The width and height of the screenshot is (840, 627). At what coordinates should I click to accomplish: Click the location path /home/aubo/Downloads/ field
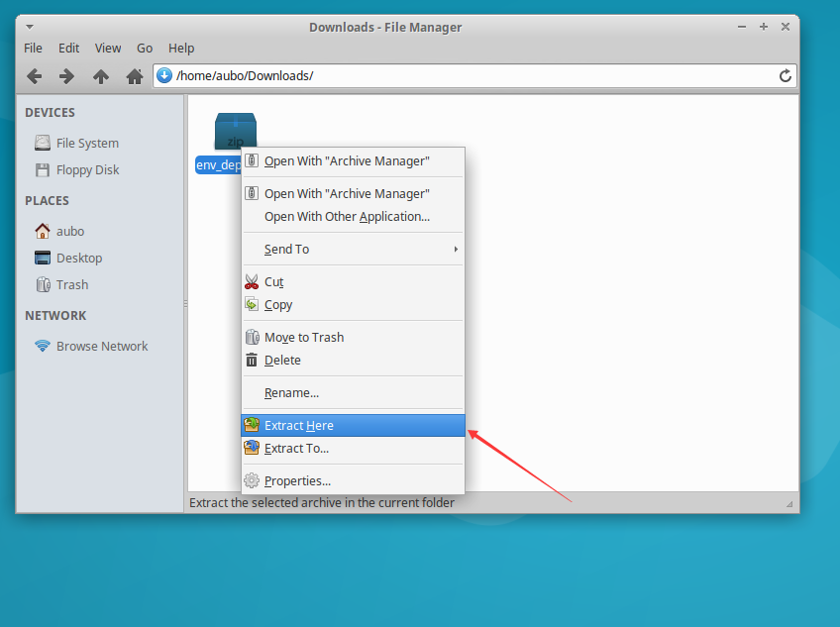(x=474, y=75)
